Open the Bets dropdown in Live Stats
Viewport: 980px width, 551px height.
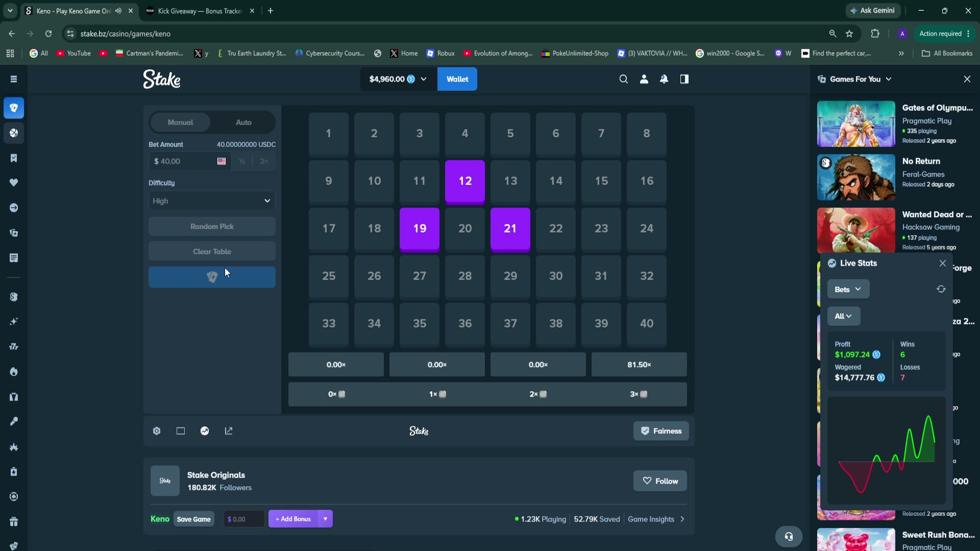tap(848, 289)
